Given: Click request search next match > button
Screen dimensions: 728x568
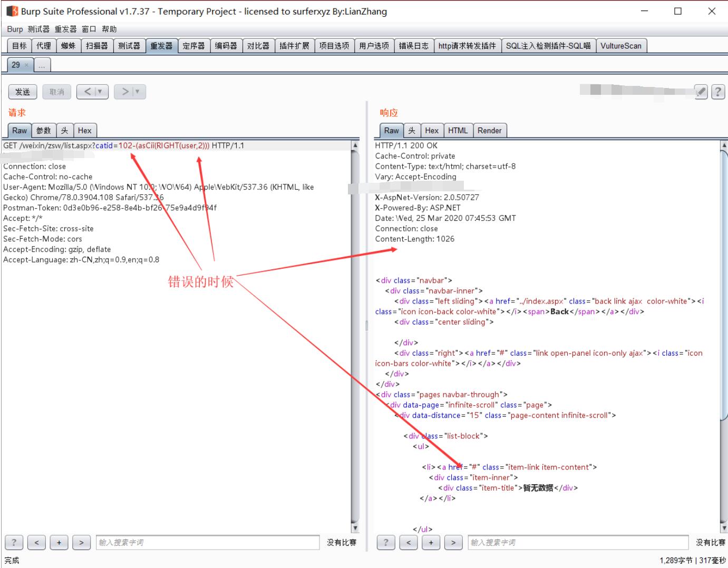Looking at the screenshot, I should pyautogui.click(x=81, y=543).
